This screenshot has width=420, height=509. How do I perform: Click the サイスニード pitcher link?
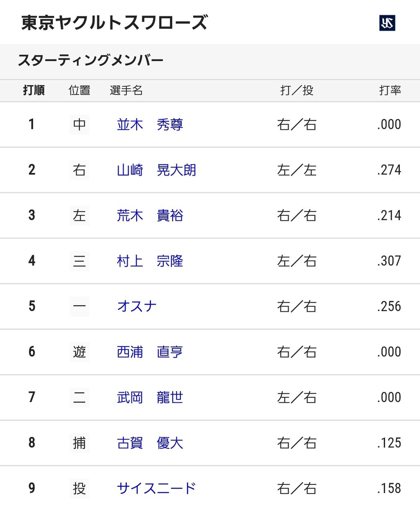point(156,488)
